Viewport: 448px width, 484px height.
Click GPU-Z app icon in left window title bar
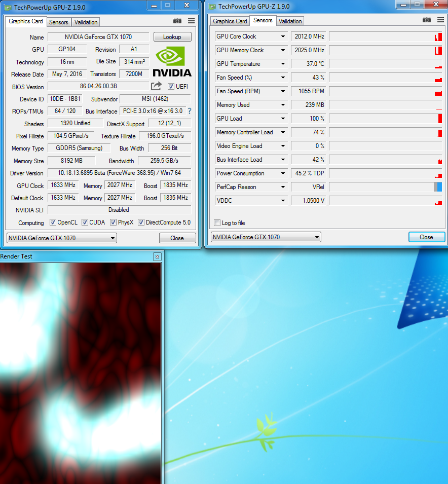pos(8,8)
